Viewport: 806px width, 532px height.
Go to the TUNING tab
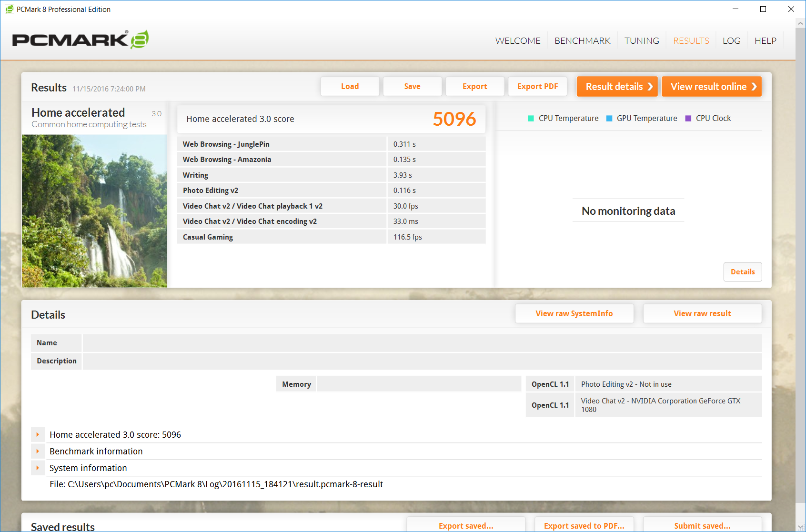point(642,40)
